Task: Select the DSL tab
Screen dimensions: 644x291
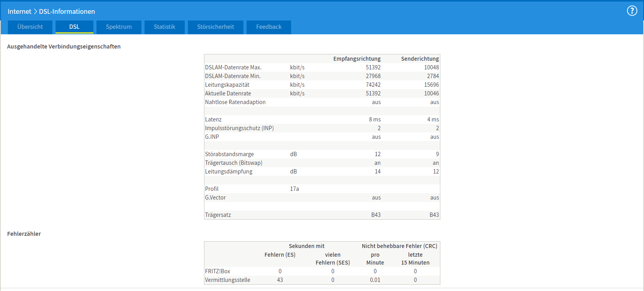Action: point(74,27)
